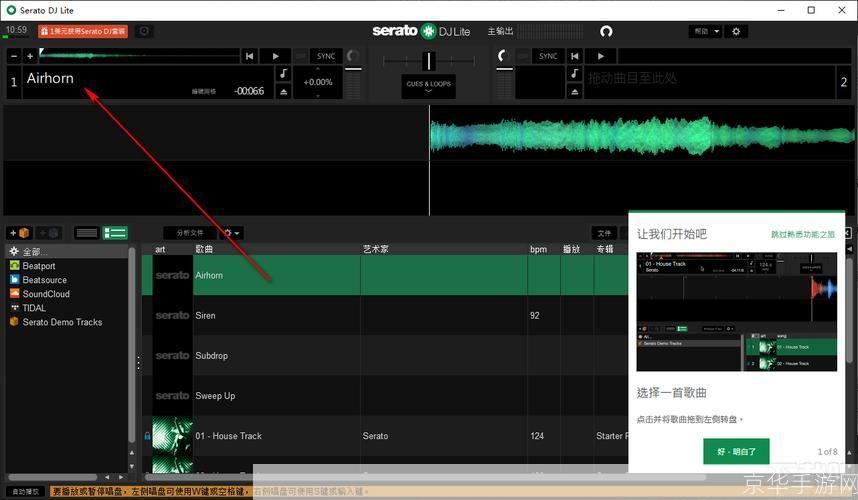Open Beatport in the sidebar
This screenshot has width=858, height=500.
(38, 266)
